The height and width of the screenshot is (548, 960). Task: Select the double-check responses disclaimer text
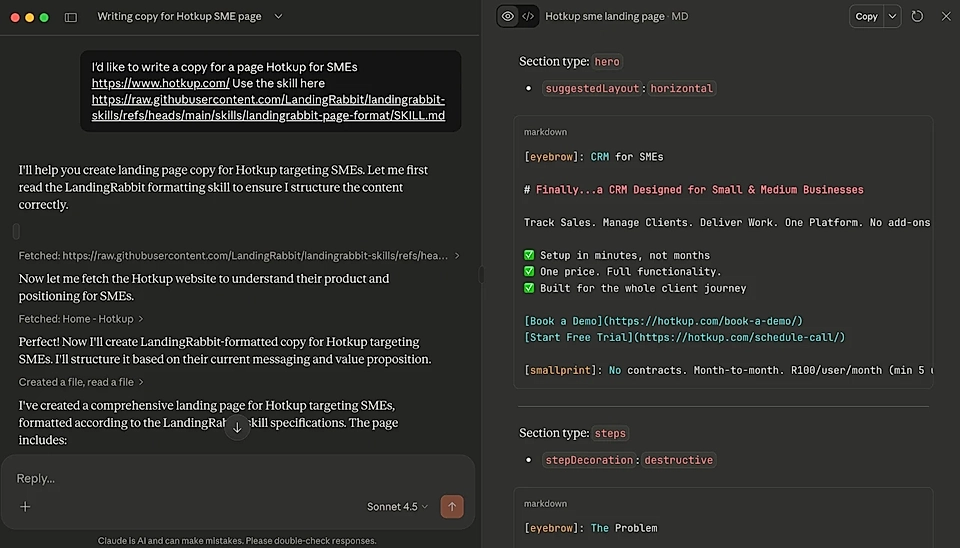coord(237,541)
